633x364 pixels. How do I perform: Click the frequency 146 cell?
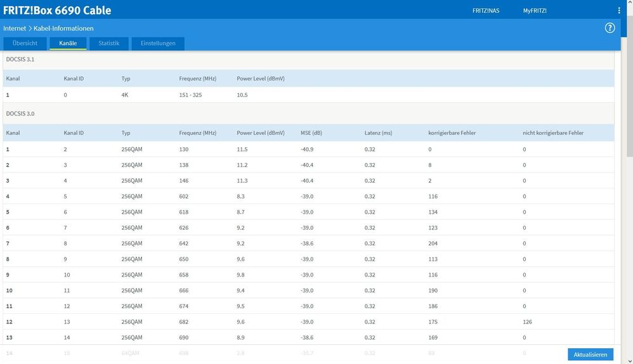coord(184,181)
